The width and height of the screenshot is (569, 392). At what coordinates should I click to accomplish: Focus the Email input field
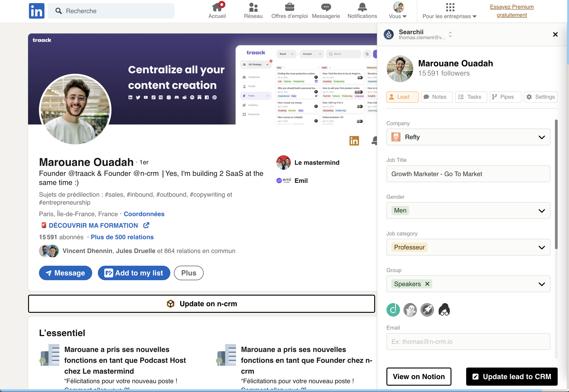tap(468, 342)
